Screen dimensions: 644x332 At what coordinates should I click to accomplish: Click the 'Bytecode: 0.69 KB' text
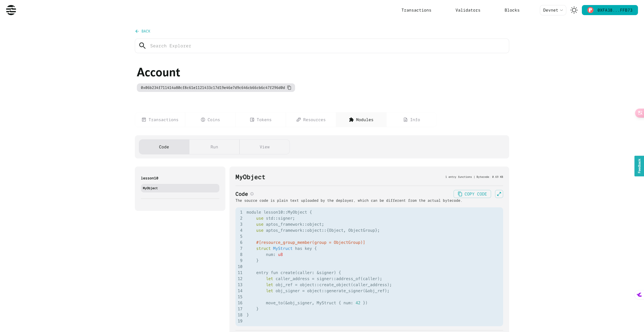(x=490, y=177)
